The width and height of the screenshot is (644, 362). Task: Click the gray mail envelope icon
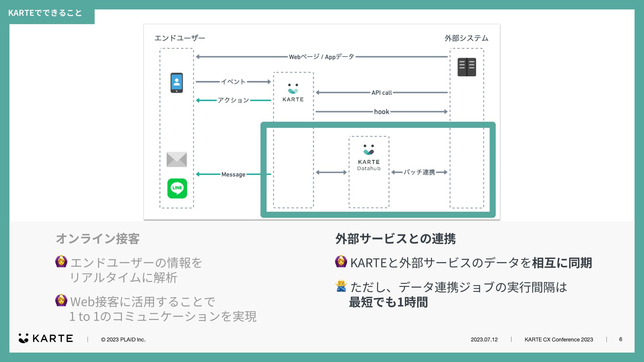coord(177,159)
